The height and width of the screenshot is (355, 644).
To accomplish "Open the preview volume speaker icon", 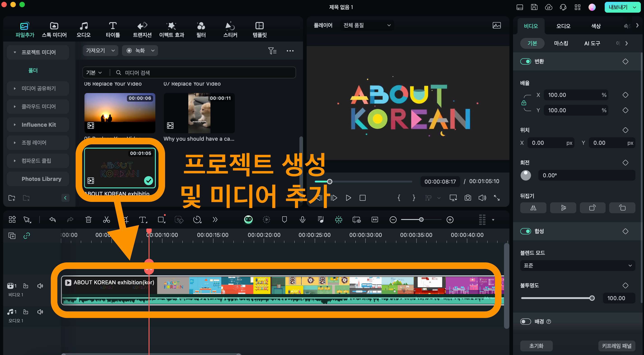I will [482, 198].
